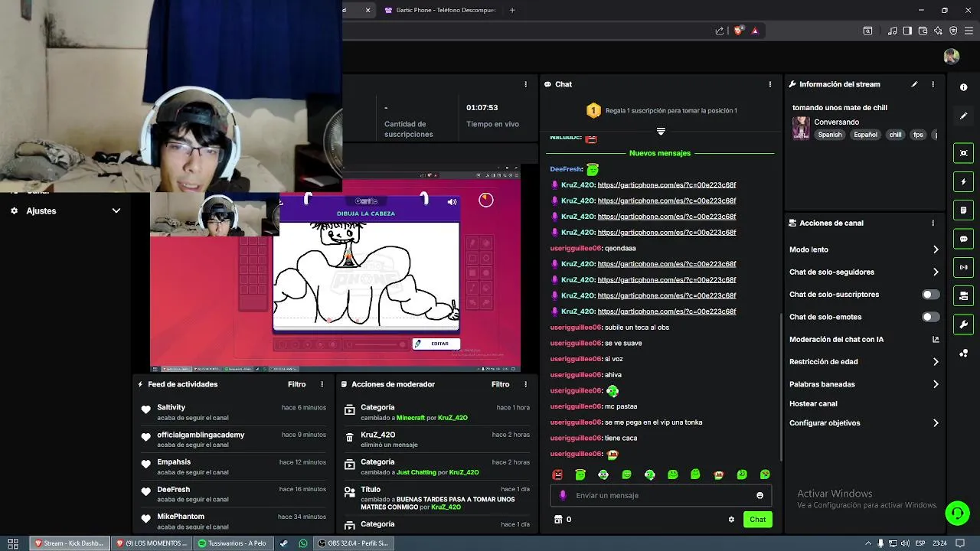
Task: Open Brave Leo AI sparkle icon
Action: [x=938, y=31]
